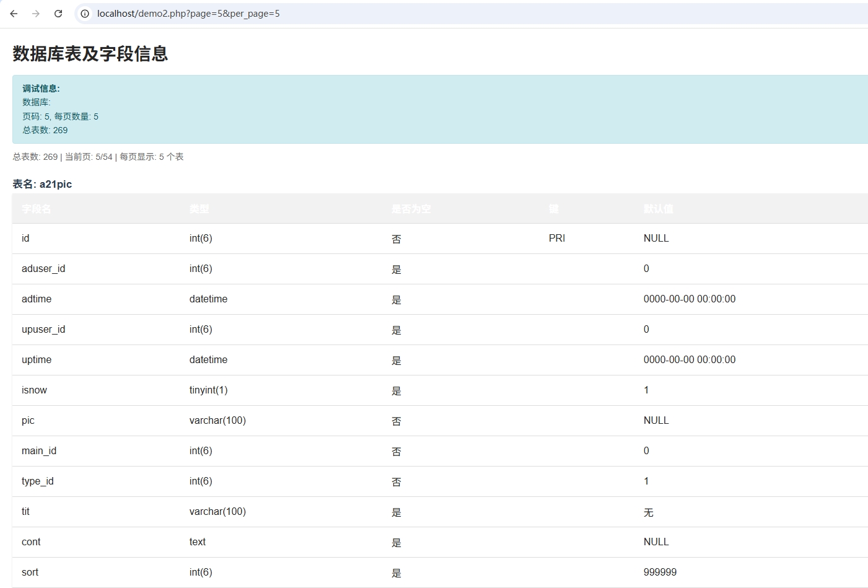Click pagination summary 当前页: 5/54
Screen dimensions: 868x588
89,157
